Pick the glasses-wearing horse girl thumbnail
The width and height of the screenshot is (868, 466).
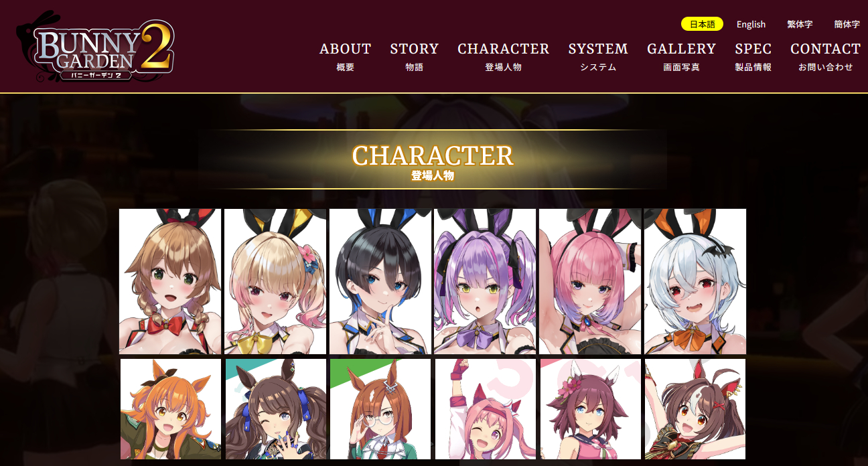[380, 409]
